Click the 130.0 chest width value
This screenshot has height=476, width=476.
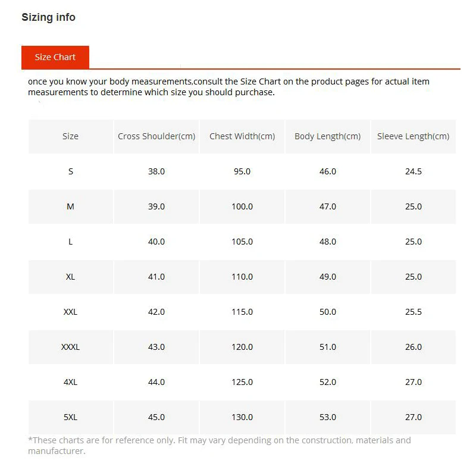(242, 417)
